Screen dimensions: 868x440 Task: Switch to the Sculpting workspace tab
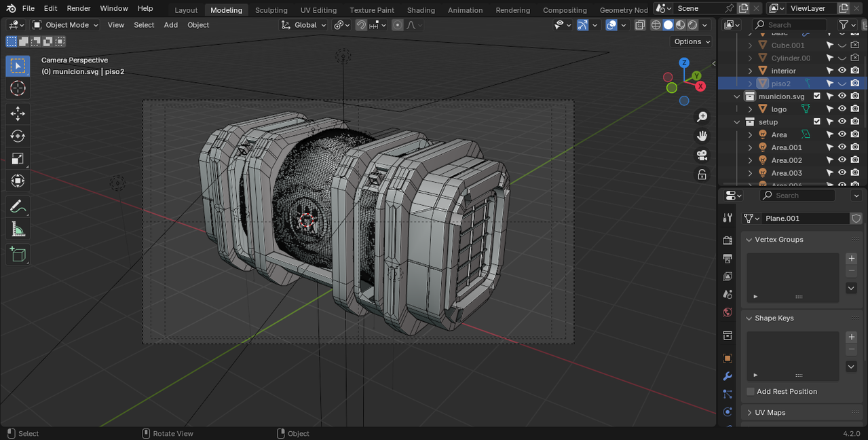coord(271,10)
